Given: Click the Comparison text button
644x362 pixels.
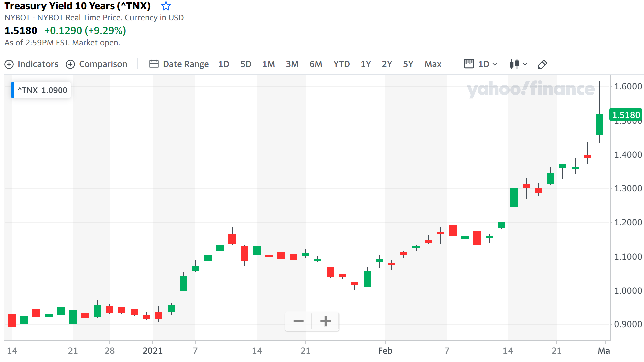Looking at the screenshot, I should 103,64.
